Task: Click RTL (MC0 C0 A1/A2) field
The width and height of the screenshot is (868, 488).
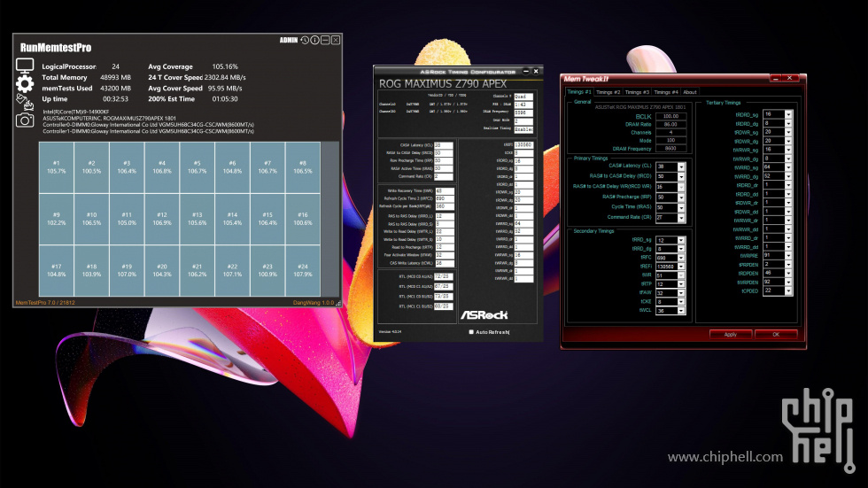Action: click(444, 276)
